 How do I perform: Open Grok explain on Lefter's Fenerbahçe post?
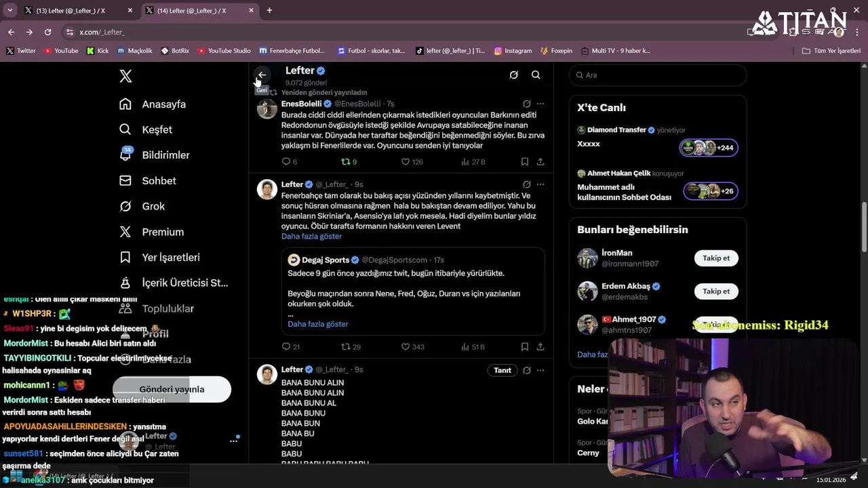(x=527, y=184)
